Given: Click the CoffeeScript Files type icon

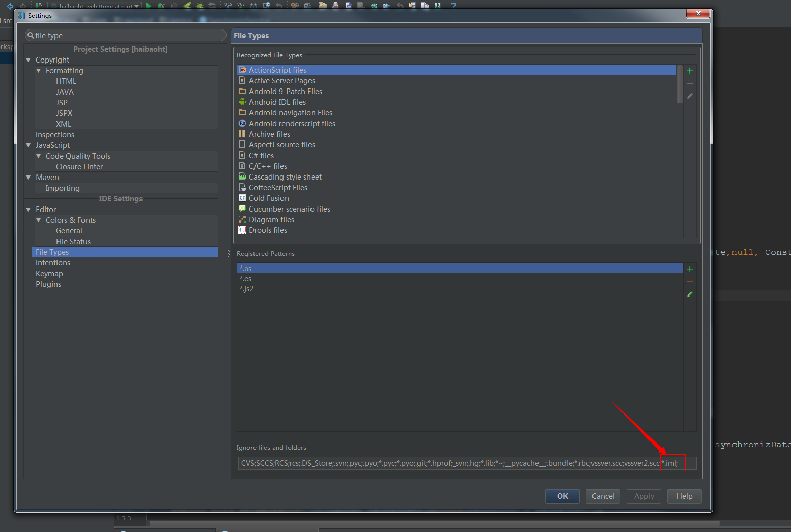Looking at the screenshot, I should pos(243,188).
